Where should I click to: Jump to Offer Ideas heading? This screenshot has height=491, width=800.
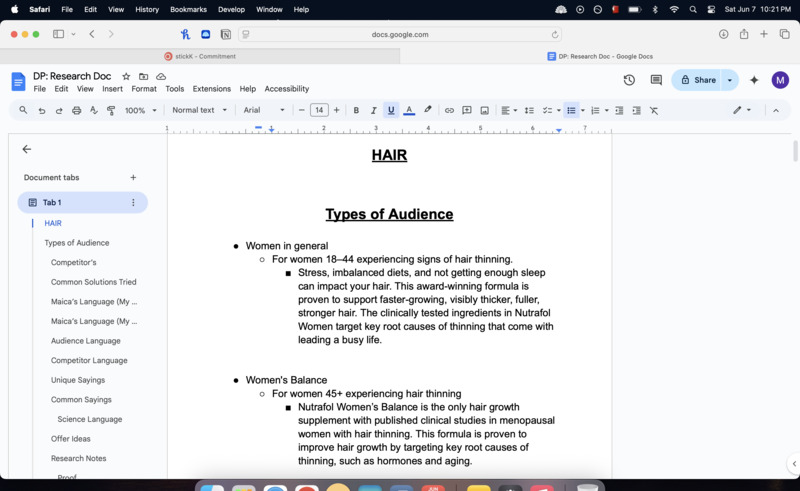click(70, 439)
